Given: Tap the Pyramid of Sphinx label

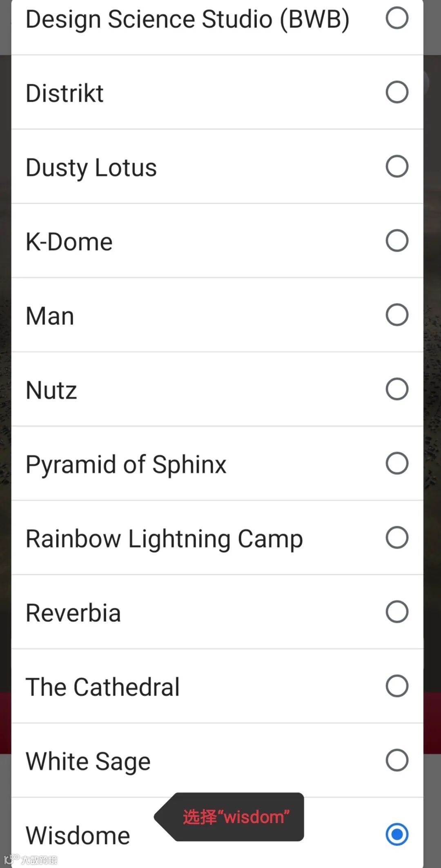Looking at the screenshot, I should (x=126, y=465).
